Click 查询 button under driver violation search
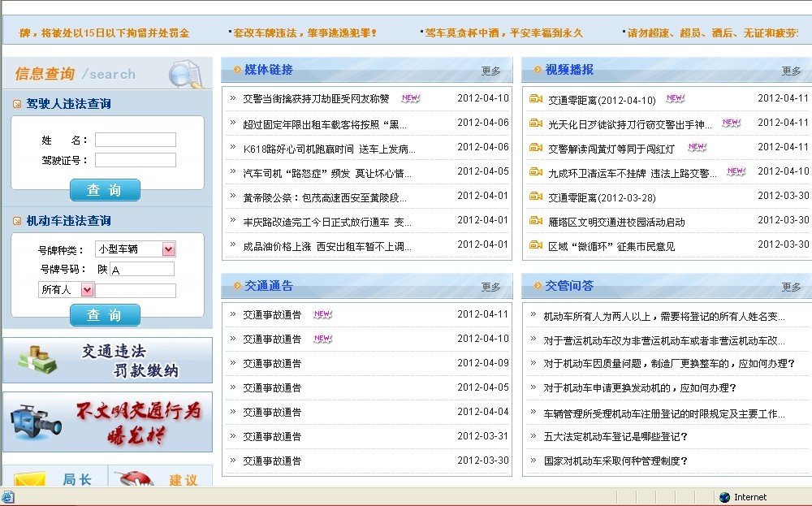This screenshot has height=506, width=812. pos(104,189)
